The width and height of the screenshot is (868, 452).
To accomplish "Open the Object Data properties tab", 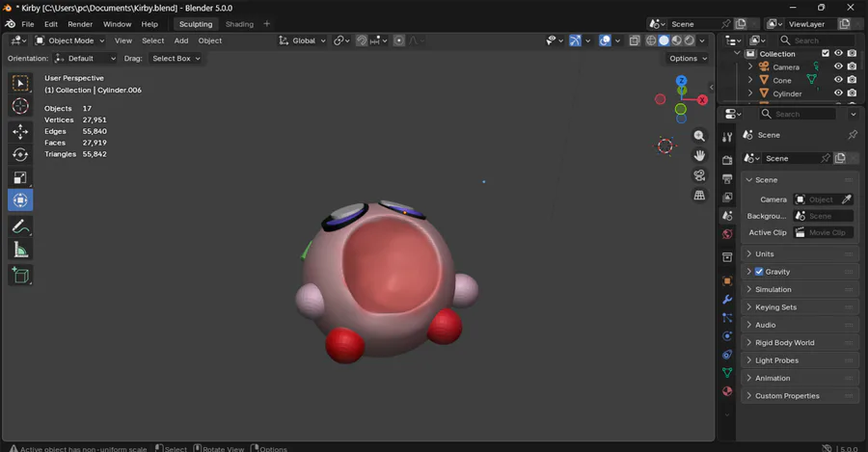I will click(x=727, y=373).
